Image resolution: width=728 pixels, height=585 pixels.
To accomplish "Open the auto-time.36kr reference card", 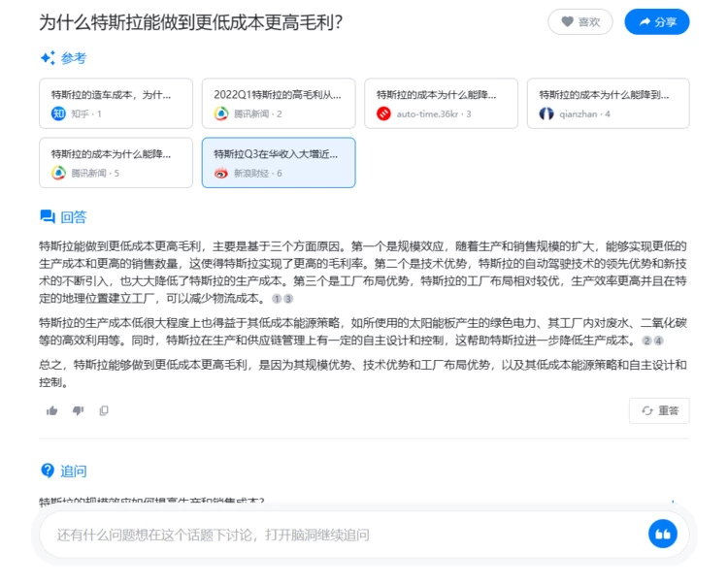I will click(441, 104).
